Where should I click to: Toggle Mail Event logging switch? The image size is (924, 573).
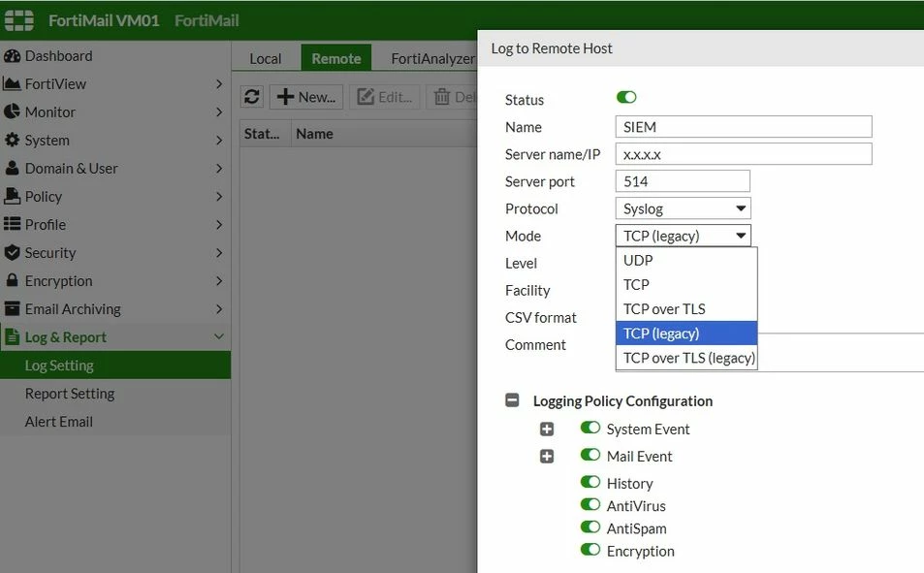589,455
